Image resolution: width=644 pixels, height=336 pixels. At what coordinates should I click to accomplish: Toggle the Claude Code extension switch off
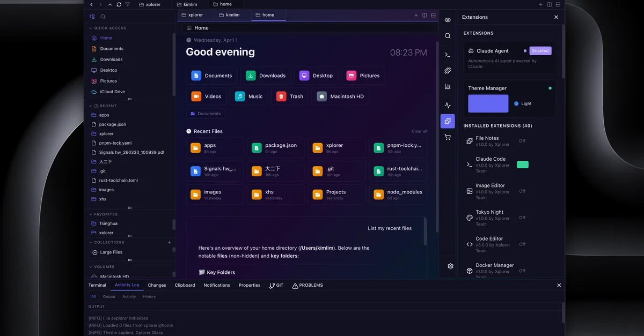coord(522,165)
